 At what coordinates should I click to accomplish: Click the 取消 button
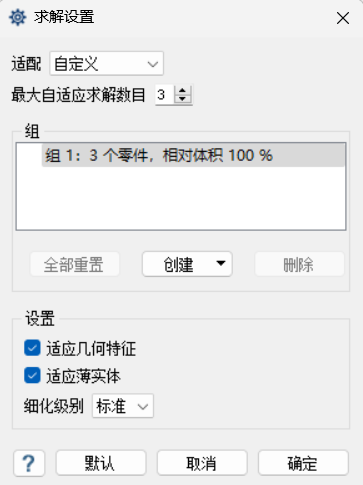pos(202,463)
